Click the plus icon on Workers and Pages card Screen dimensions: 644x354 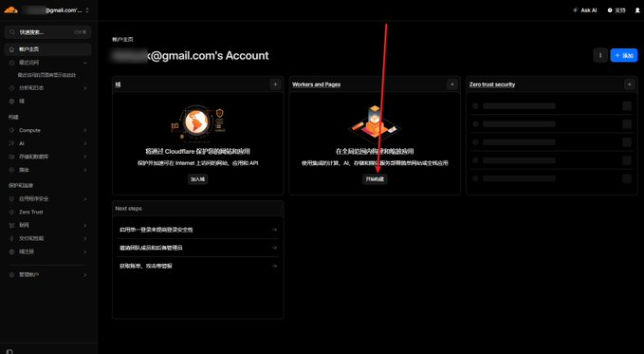(x=452, y=84)
